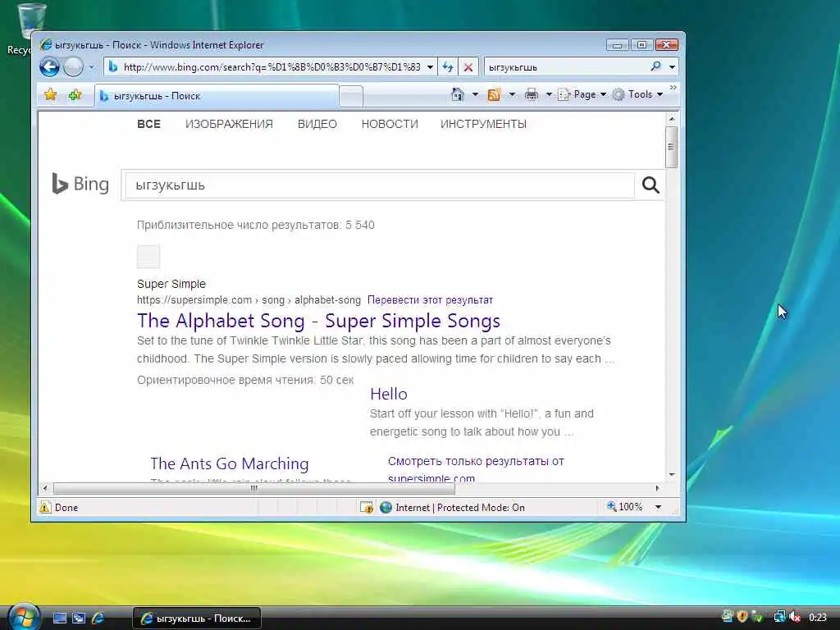Open the Tools menu

click(638, 95)
